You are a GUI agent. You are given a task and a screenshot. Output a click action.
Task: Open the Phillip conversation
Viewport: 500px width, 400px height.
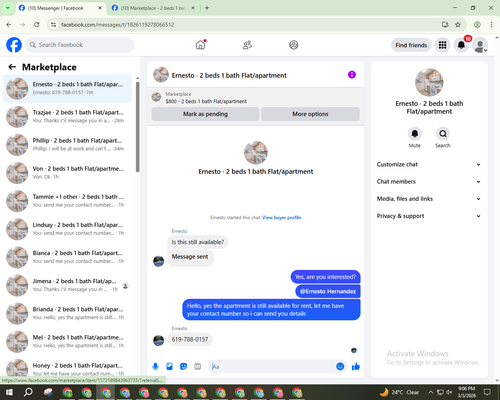pyautogui.click(x=67, y=145)
